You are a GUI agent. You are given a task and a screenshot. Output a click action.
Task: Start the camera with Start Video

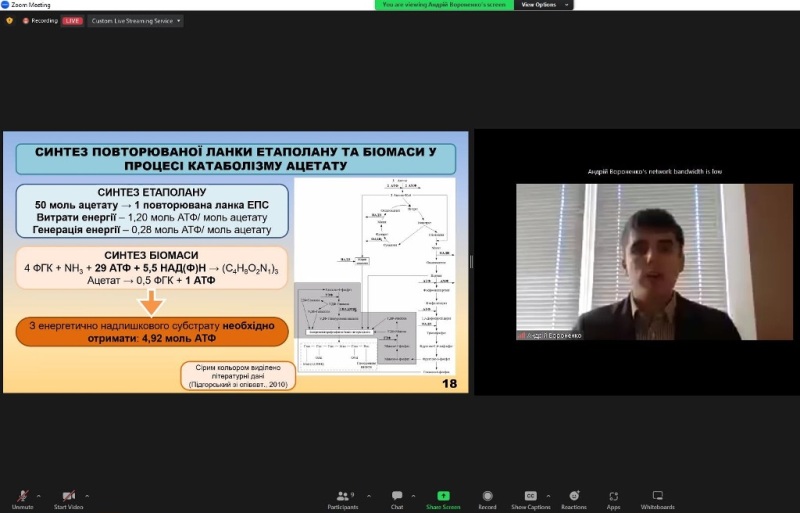68,499
